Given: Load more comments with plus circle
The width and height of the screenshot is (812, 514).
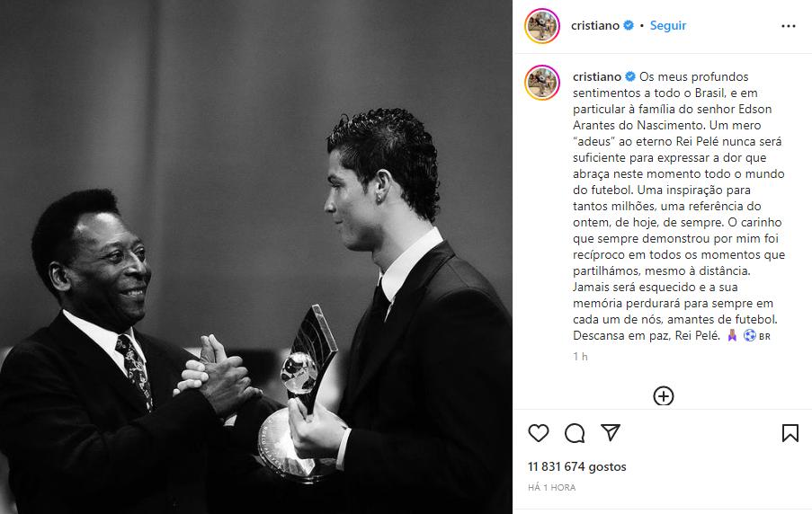Looking at the screenshot, I should coord(664,396).
